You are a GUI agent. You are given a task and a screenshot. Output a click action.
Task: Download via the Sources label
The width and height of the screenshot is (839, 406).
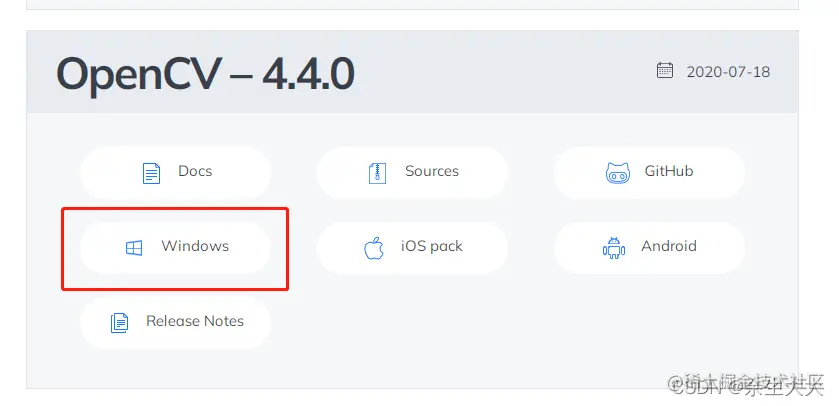point(432,171)
